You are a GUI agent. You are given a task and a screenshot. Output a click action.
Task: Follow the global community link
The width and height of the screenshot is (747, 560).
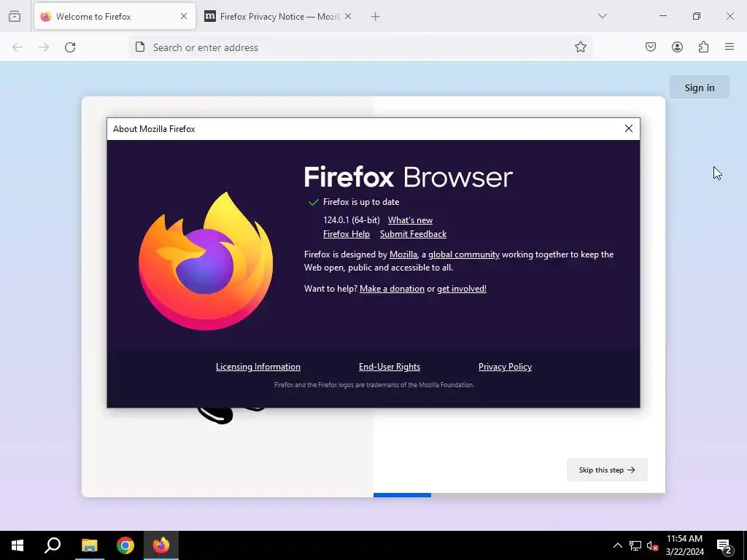[464, 254]
